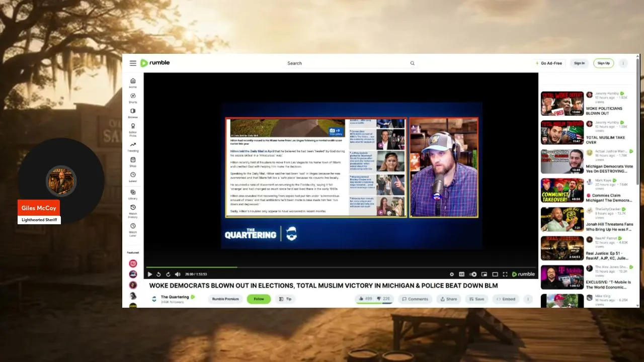Click the Tip button

pos(285,299)
